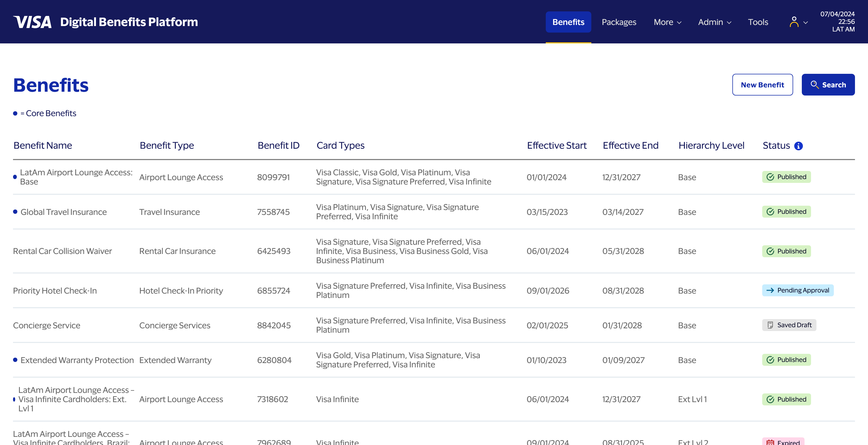Click the Concierge Services type cell

[x=174, y=325]
